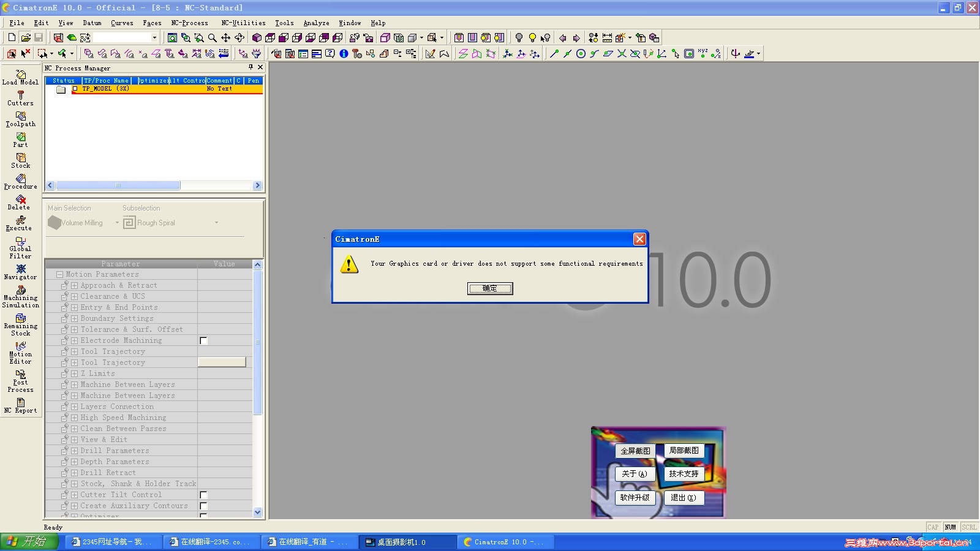This screenshot has height=551, width=980.
Task: Click the Load Model sidebar icon
Action: (20, 77)
